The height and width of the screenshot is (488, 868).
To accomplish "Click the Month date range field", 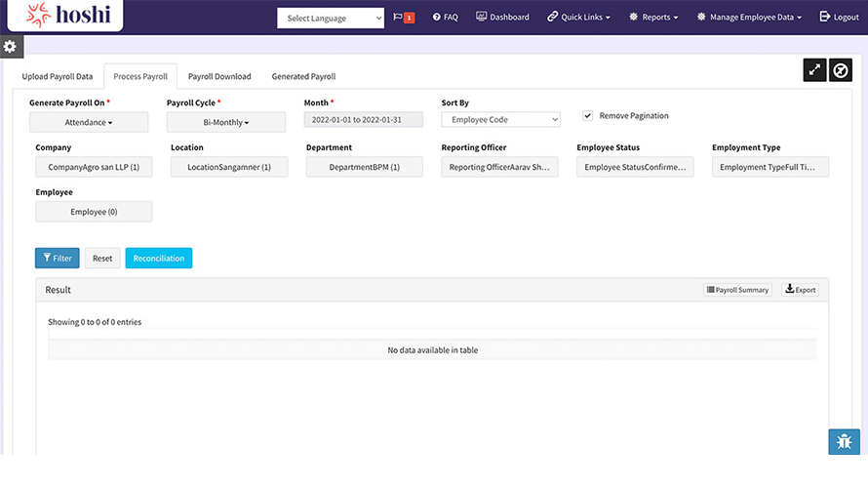I will pos(364,119).
